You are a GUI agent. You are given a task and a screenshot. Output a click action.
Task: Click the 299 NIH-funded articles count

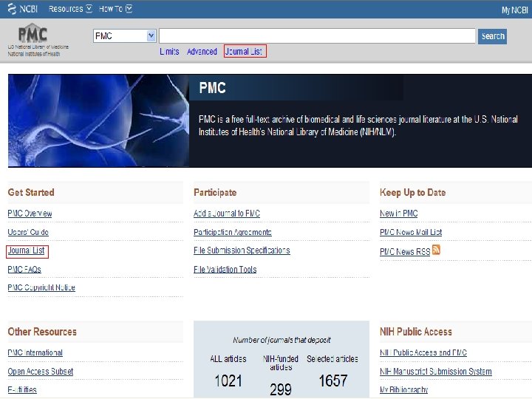pyautogui.click(x=281, y=389)
